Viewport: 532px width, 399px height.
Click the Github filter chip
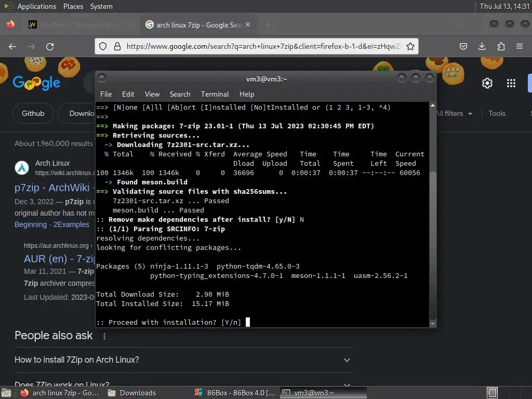click(x=33, y=113)
